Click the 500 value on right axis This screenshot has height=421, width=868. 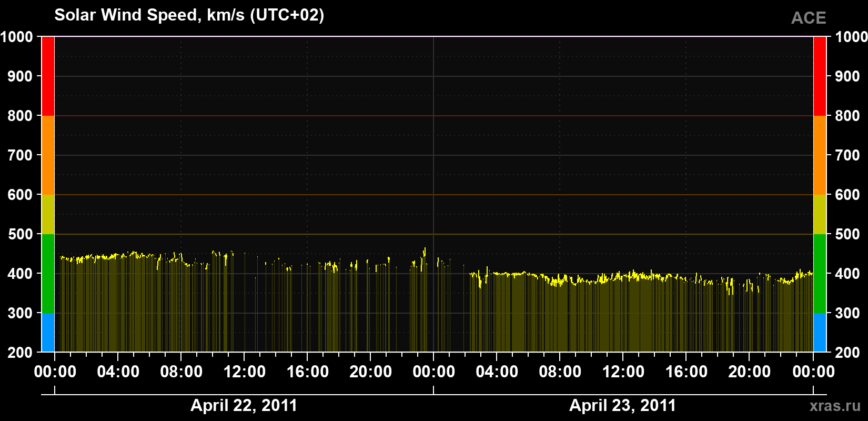(x=847, y=234)
